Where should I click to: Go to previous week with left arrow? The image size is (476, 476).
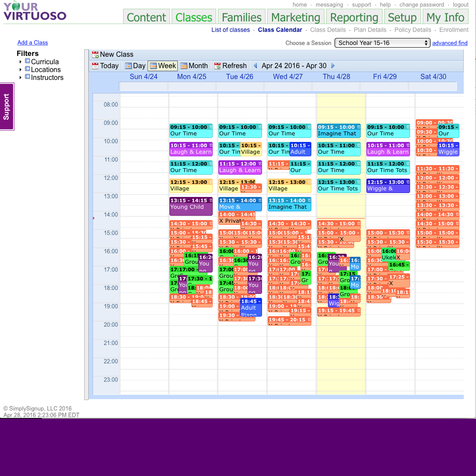point(255,66)
